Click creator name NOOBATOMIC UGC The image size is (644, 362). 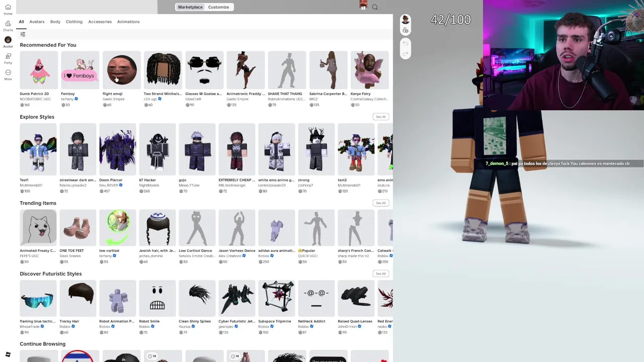coord(35,99)
